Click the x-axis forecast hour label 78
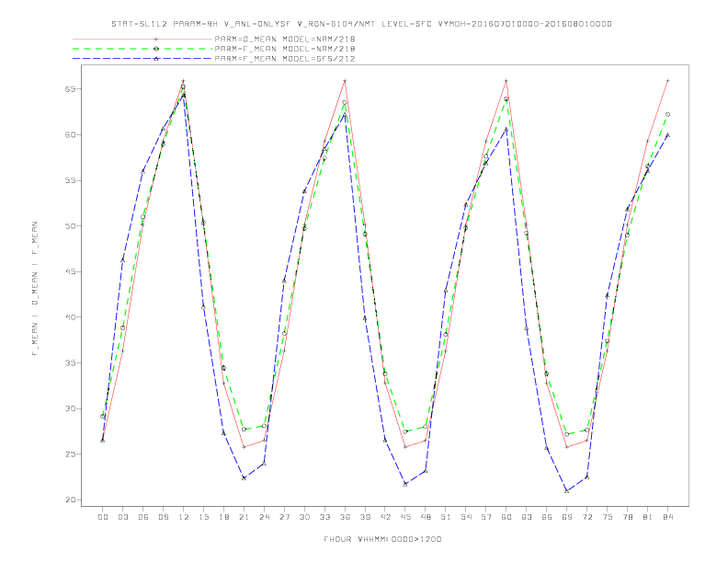728x563 pixels. point(628,517)
